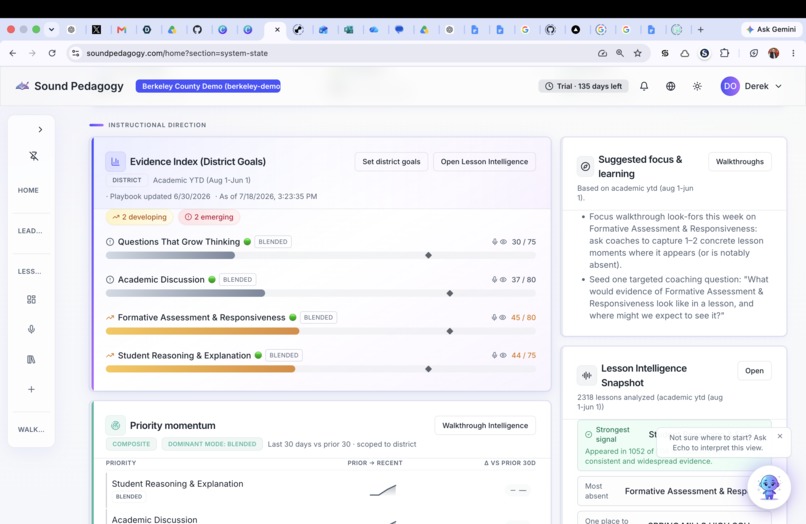Click the COMPOSITE badge

(131, 444)
